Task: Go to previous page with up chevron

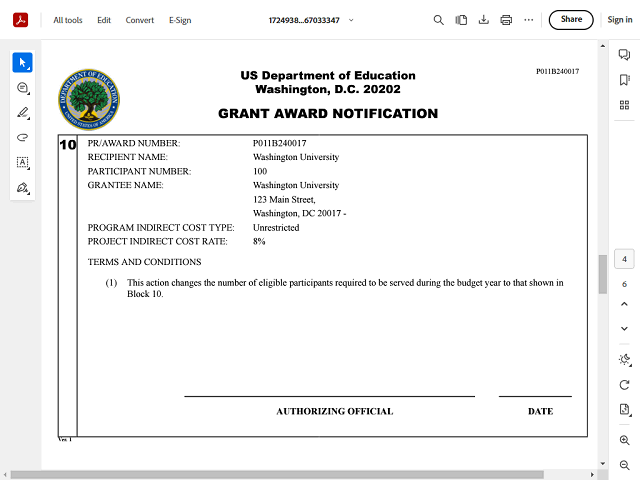Action: [x=624, y=304]
